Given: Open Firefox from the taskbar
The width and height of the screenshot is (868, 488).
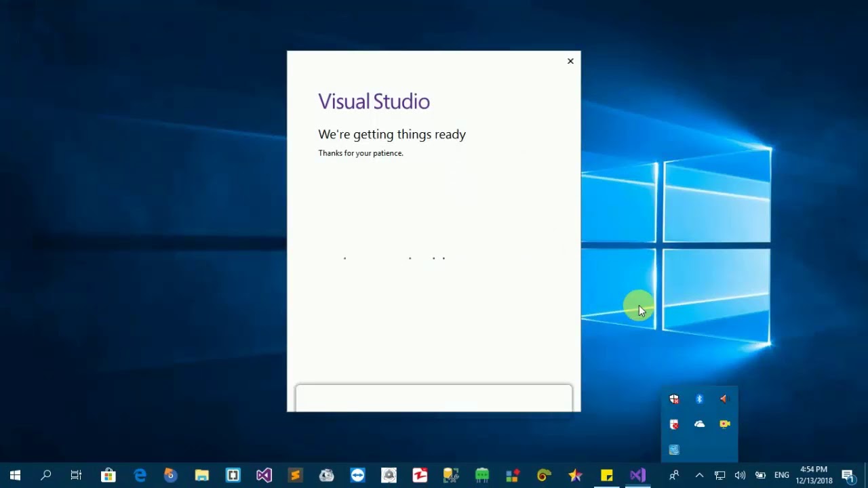Looking at the screenshot, I should (x=170, y=476).
